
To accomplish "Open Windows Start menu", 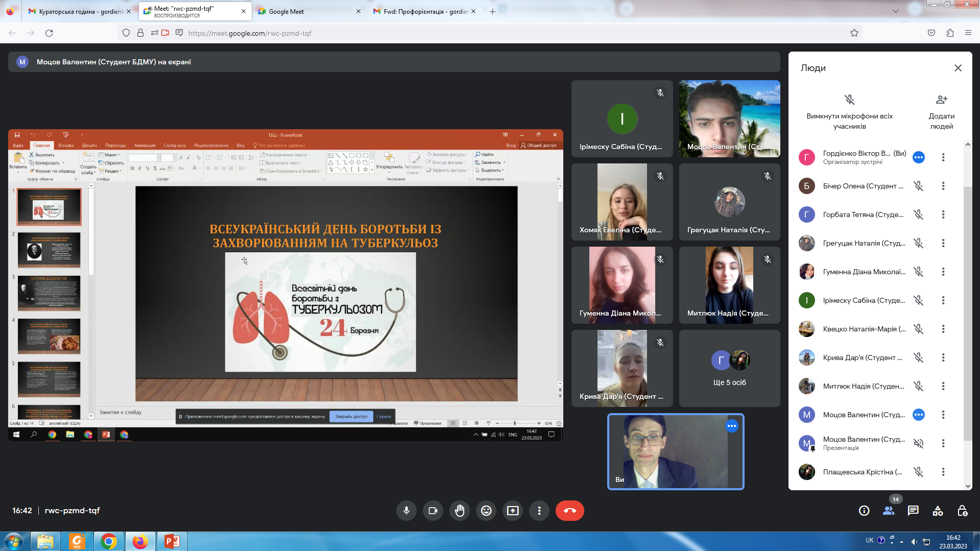I will 13,541.
